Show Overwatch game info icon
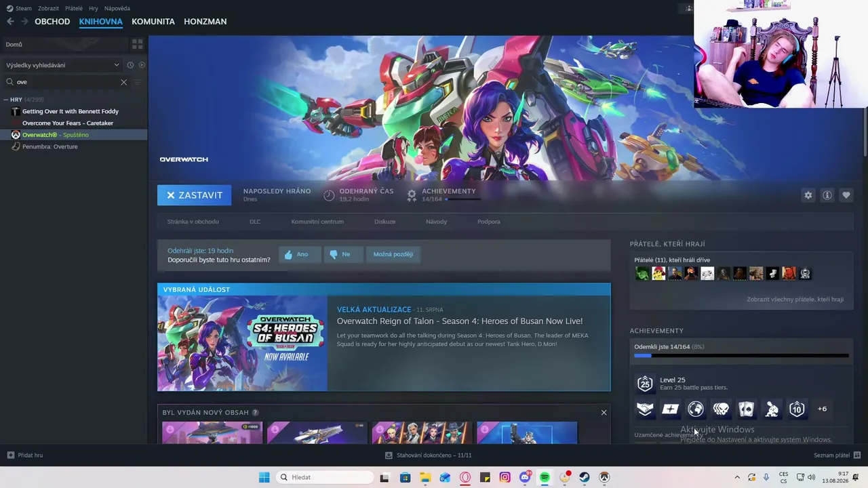868x488 pixels. click(x=827, y=195)
